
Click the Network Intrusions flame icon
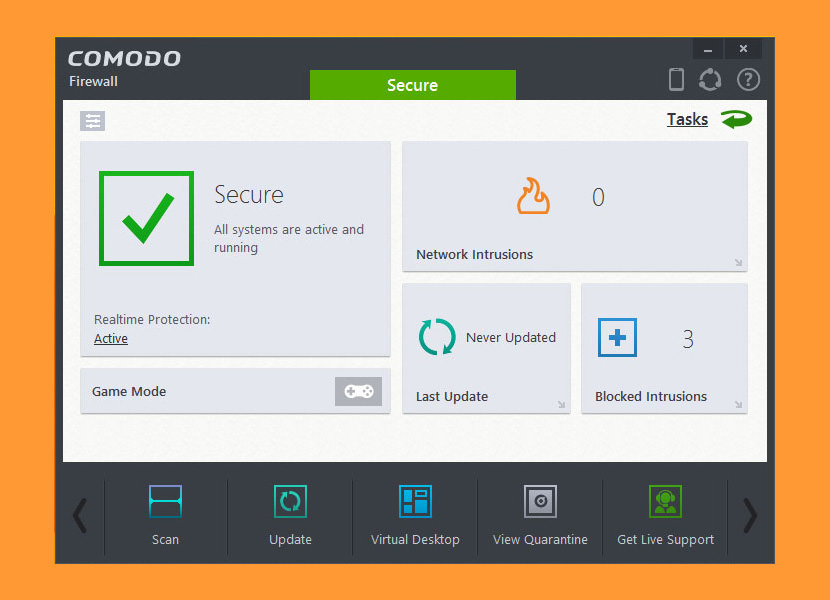(533, 196)
